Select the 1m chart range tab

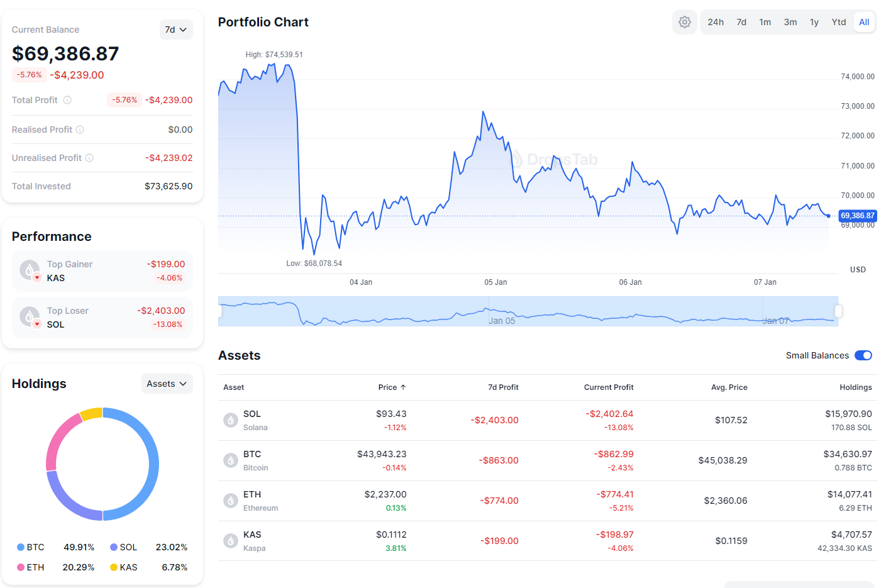coord(765,22)
